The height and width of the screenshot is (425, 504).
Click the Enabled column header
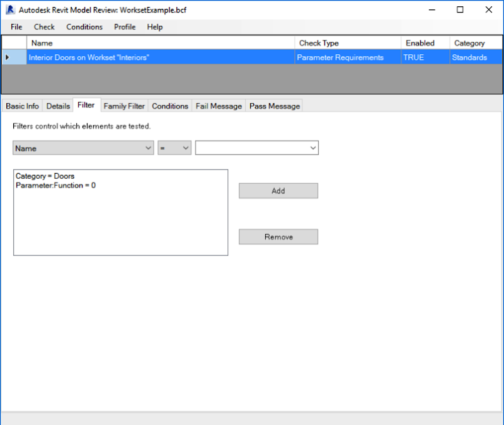(x=425, y=43)
